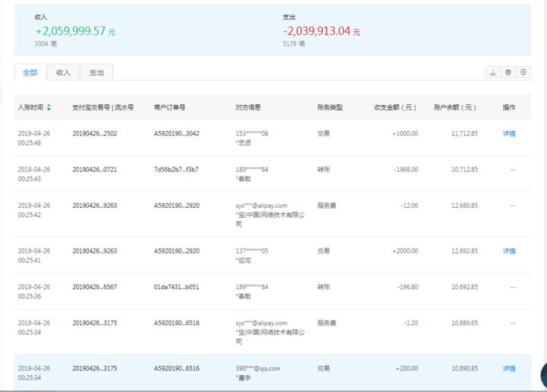Screen dimensions: 547x392
Task: Switch to the 全部 tab
Action: click(x=30, y=72)
